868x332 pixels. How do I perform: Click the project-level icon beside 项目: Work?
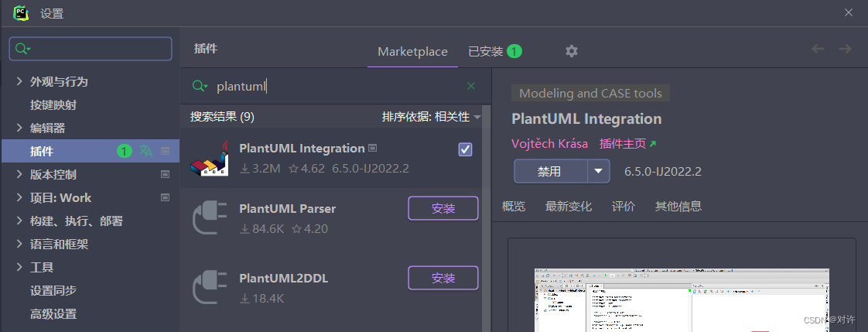pyautogui.click(x=165, y=197)
